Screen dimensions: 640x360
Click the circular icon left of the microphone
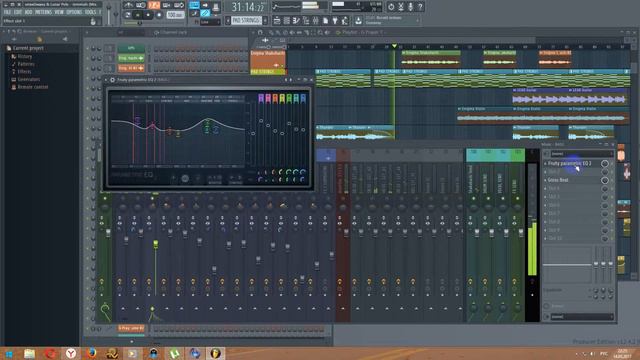(x=391, y=7)
